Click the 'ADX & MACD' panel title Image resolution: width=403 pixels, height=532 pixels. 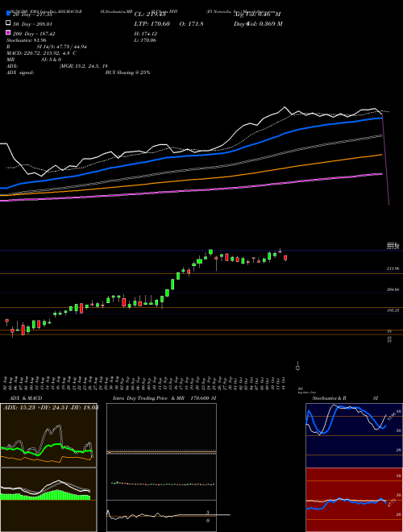point(26,398)
